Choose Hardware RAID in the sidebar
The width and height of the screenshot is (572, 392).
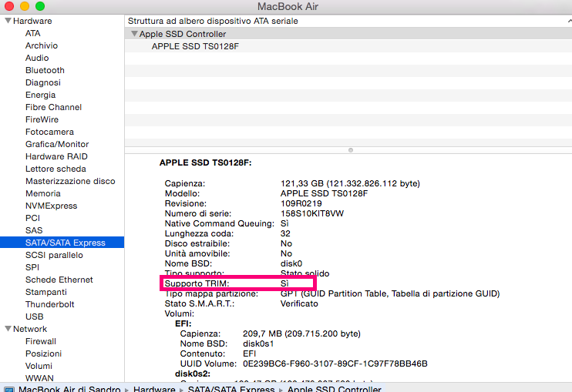click(x=56, y=156)
